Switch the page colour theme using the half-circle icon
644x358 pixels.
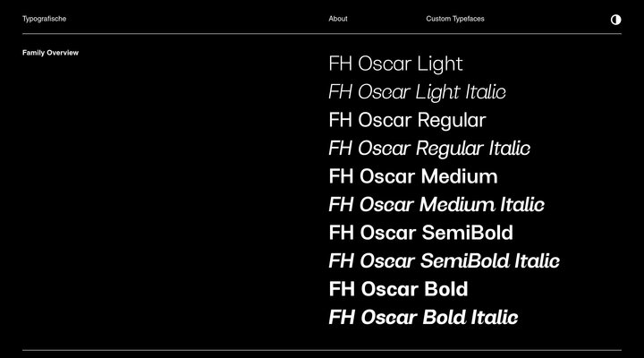coord(615,19)
